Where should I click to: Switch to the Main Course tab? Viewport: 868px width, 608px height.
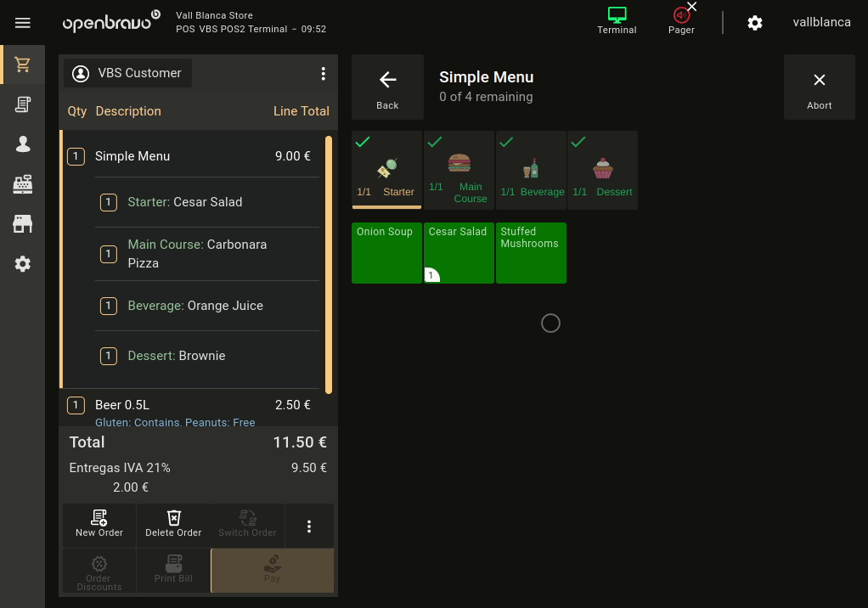click(459, 171)
